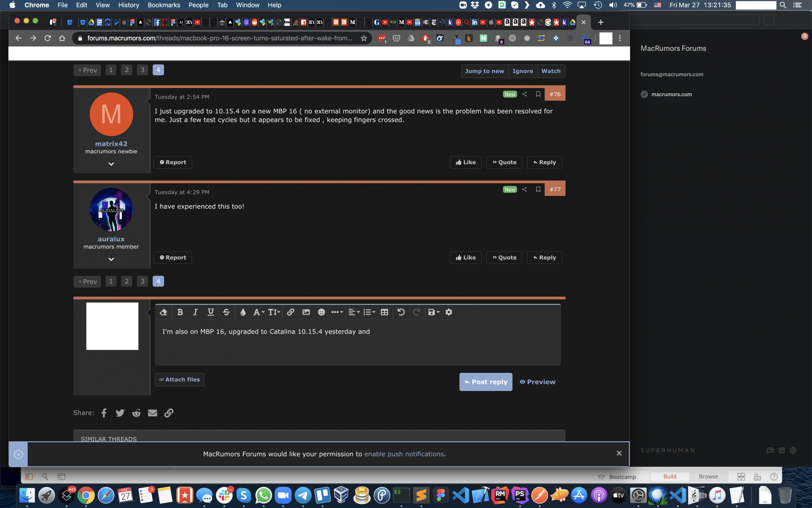The image size is (812, 508).
Task: Dismiss the push notification banner
Action: click(619, 453)
